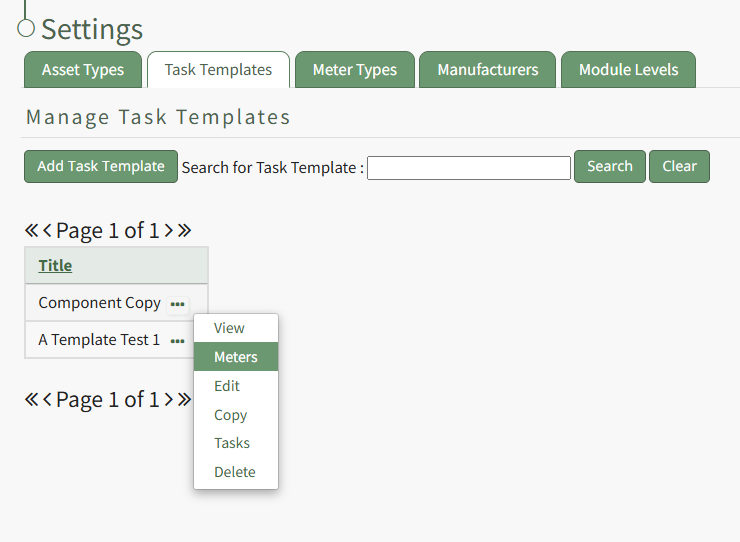Toggle the A Template Test 1 actions menu
This screenshot has height=542, width=740.
(x=177, y=340)
